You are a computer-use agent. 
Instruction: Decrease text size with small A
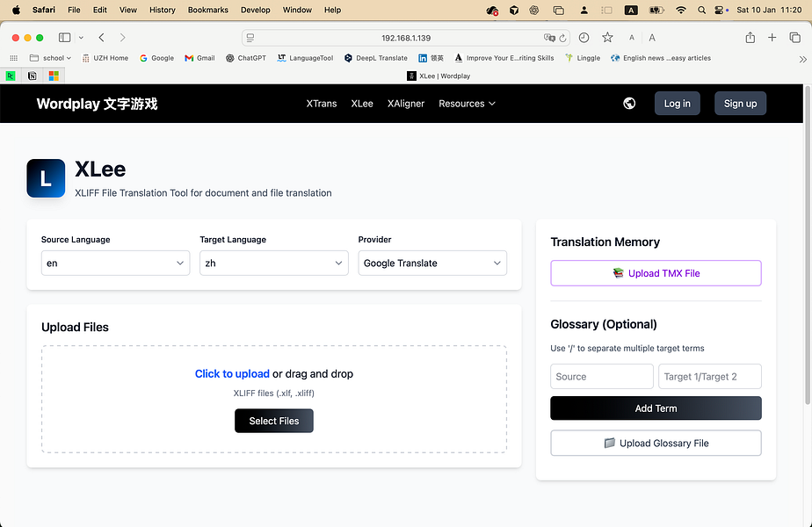pyautogui.click(x=631, y=38)
